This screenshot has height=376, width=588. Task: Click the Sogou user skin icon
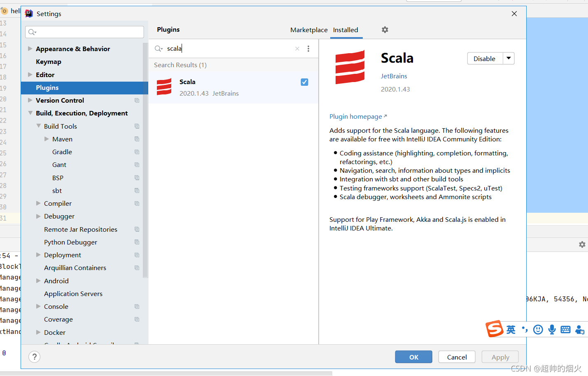click(x=580, y=329)
